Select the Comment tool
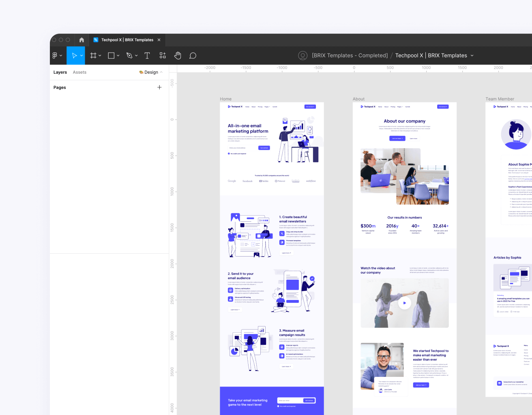532x415 pixels. click(x=193, y=56)
